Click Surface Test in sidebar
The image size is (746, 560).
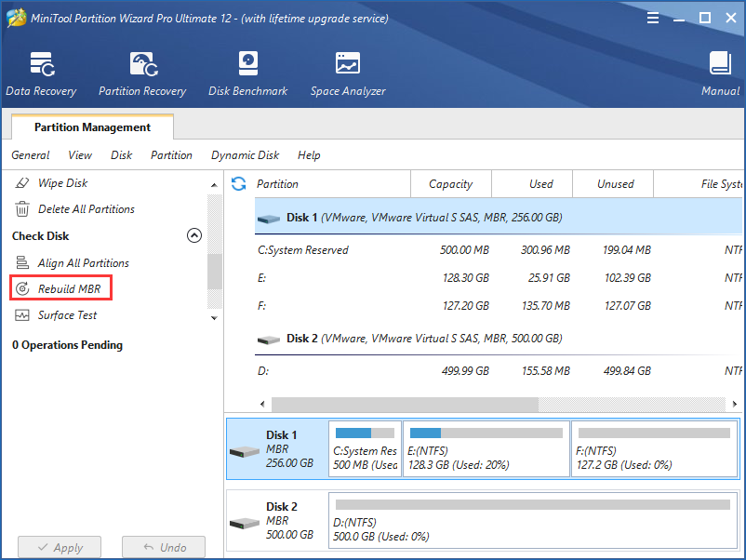coord(67,315)
